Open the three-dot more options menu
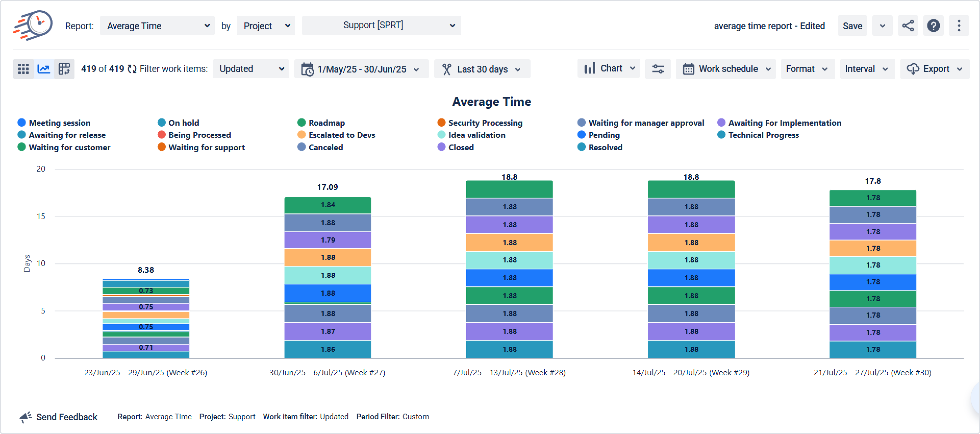980x434 pixels. point(959,26)
